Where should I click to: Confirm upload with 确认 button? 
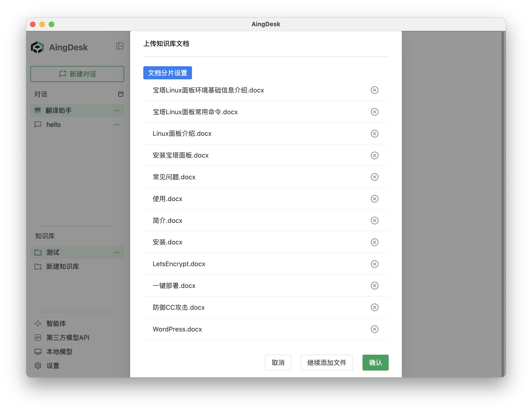tap(375, 363)
